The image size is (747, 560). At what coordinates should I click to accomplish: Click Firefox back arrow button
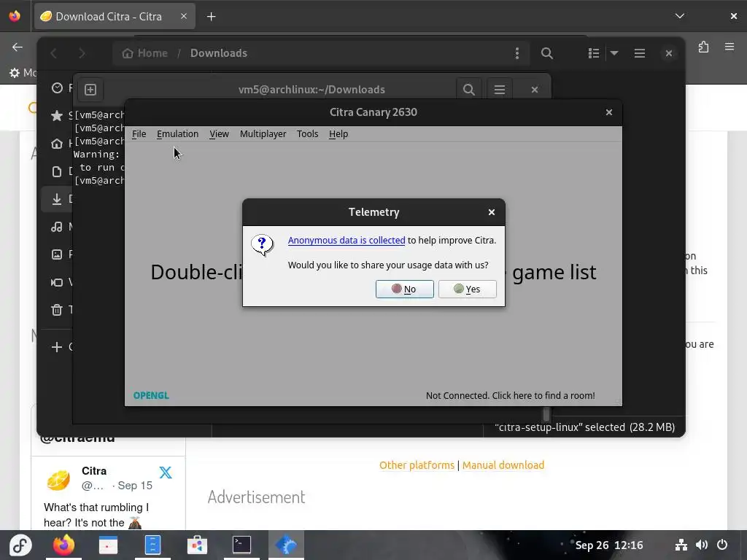[x=18, y=47]
